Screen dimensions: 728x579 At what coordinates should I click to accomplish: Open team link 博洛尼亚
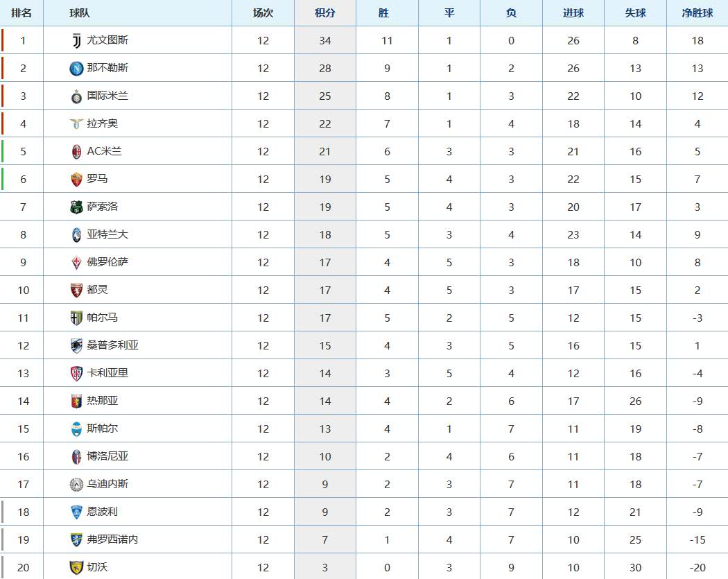[107, 456]
